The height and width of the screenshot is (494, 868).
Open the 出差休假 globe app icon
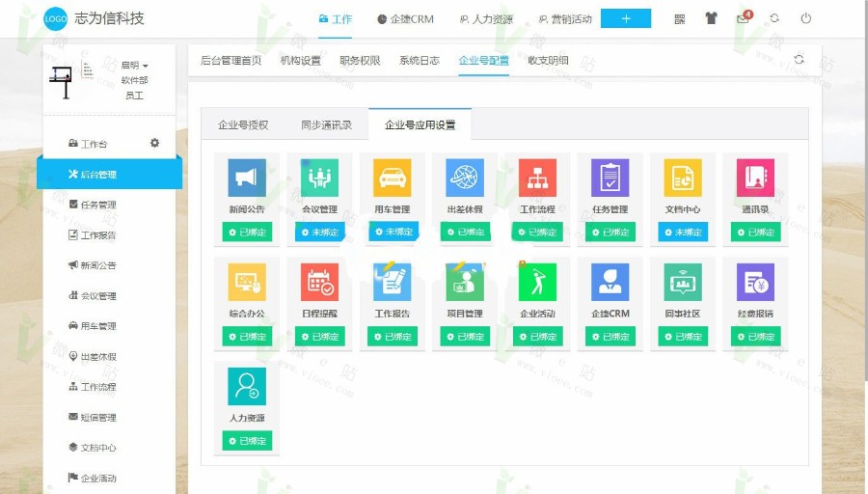[x=465, y=178]
